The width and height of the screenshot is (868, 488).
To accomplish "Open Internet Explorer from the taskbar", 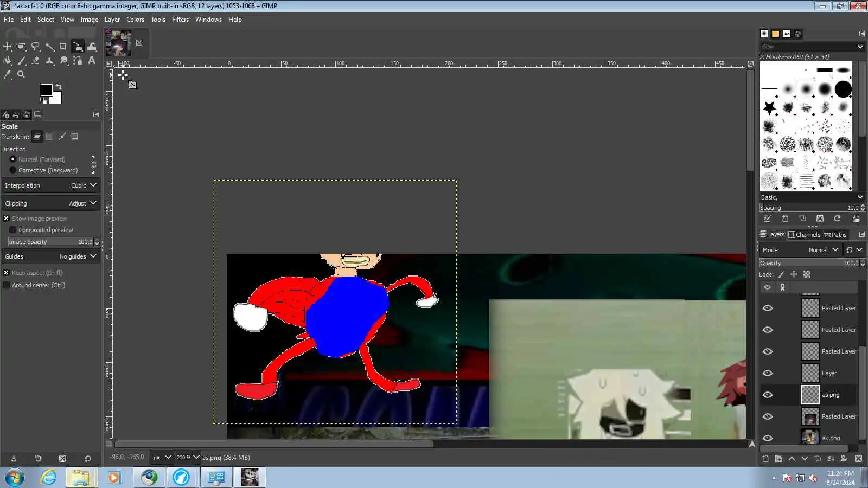I will click(48, 478).
